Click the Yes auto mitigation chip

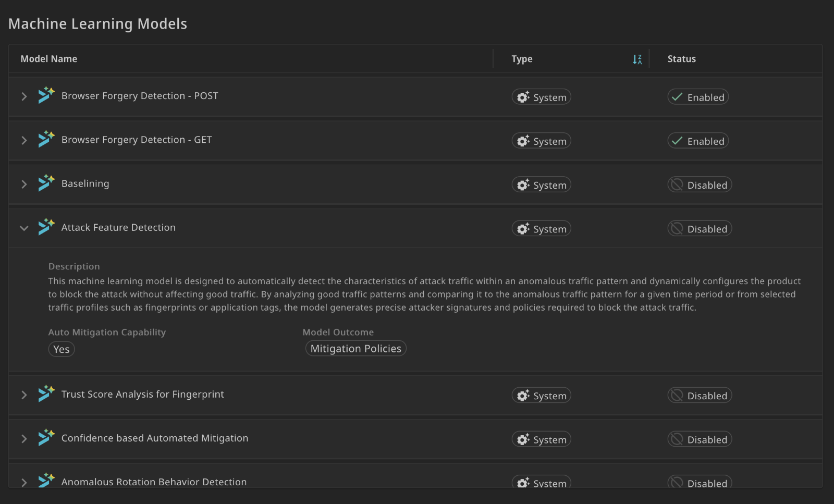[x=62, y=349]
